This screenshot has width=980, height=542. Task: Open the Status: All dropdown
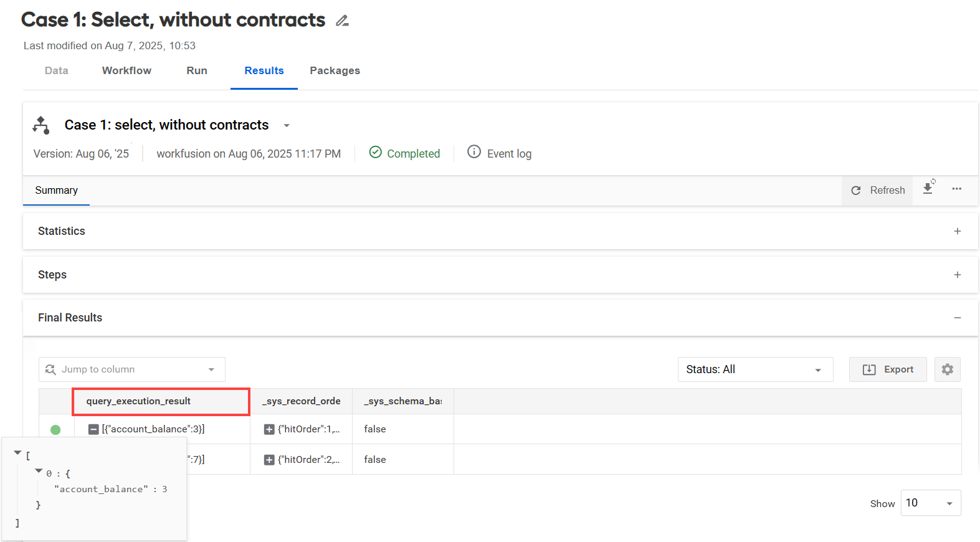pos(755,369)
